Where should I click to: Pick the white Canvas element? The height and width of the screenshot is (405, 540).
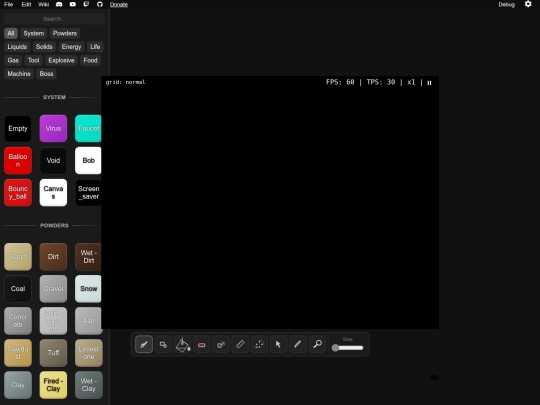(53, 193)
